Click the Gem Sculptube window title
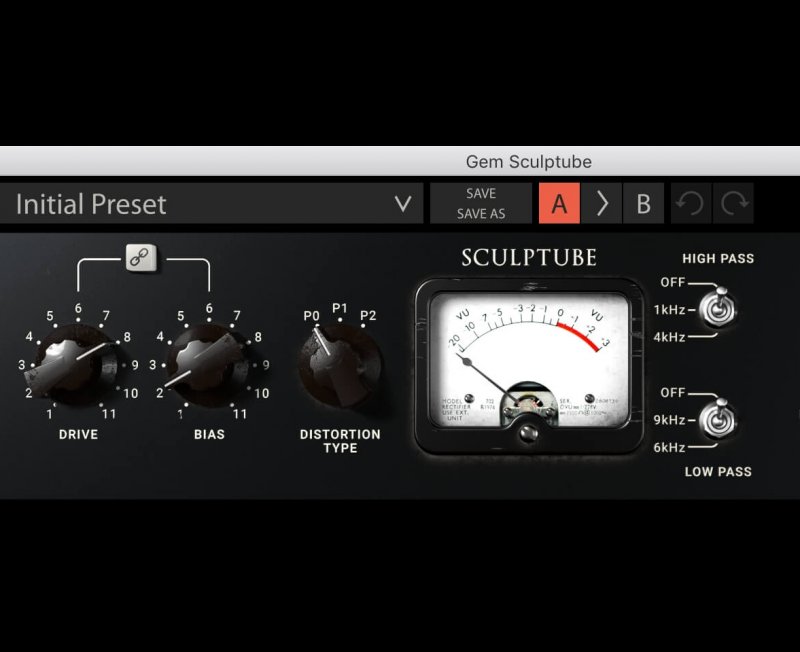 tap(529, 161)
